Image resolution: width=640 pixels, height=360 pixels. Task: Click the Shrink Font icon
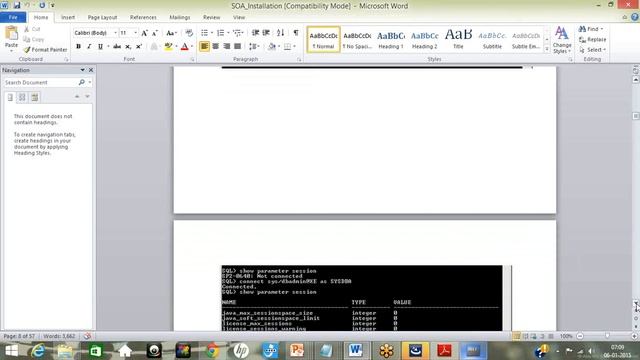(x=155, y=33)
